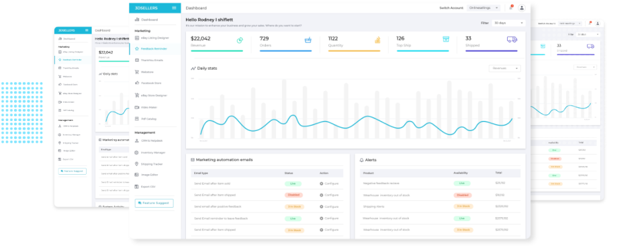Screen dimensions: 644x246
Task: Click Live badge for 'Send Email after item sold'
Action: [x=293, y=183]
